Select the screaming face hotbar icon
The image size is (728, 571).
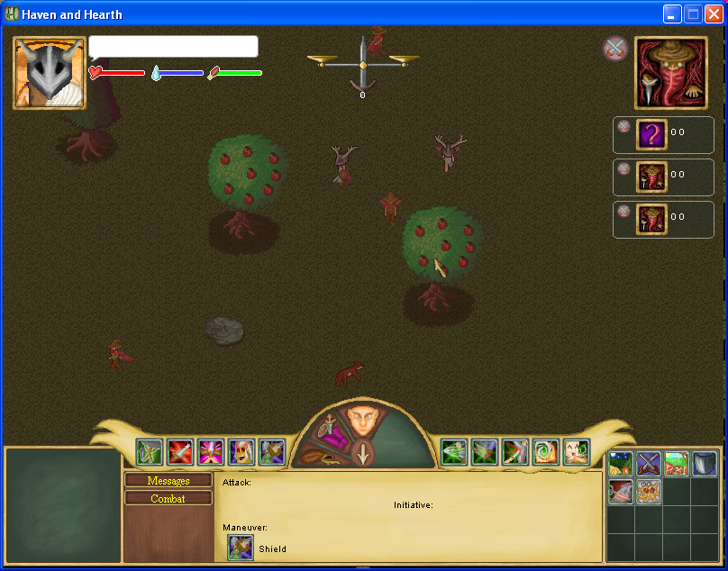(241, 452)
